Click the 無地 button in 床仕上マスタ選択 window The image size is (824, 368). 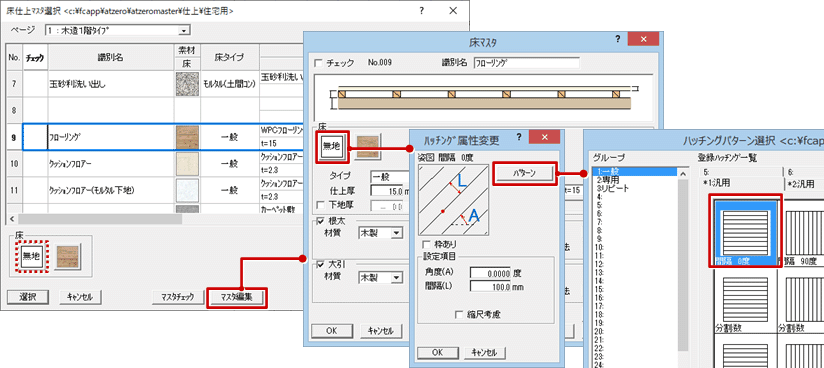click(32, 257)
